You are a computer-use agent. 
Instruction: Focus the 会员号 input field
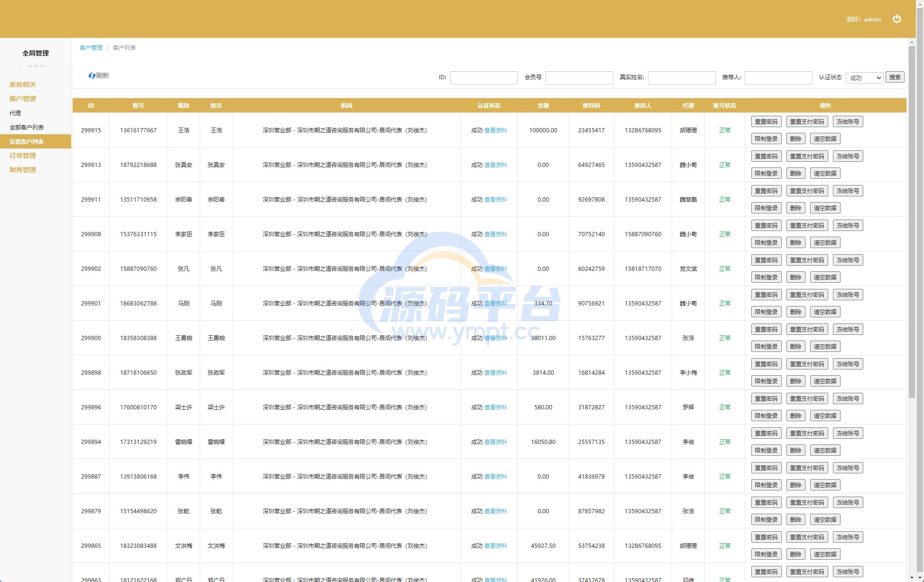pyautogui.click(x=579, y=78)
